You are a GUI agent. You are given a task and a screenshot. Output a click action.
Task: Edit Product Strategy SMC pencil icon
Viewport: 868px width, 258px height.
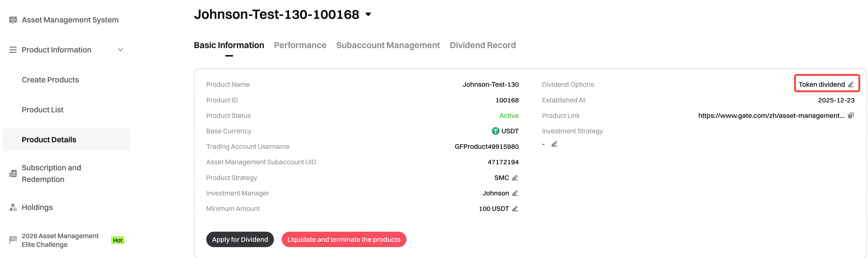tap(515, 178)
